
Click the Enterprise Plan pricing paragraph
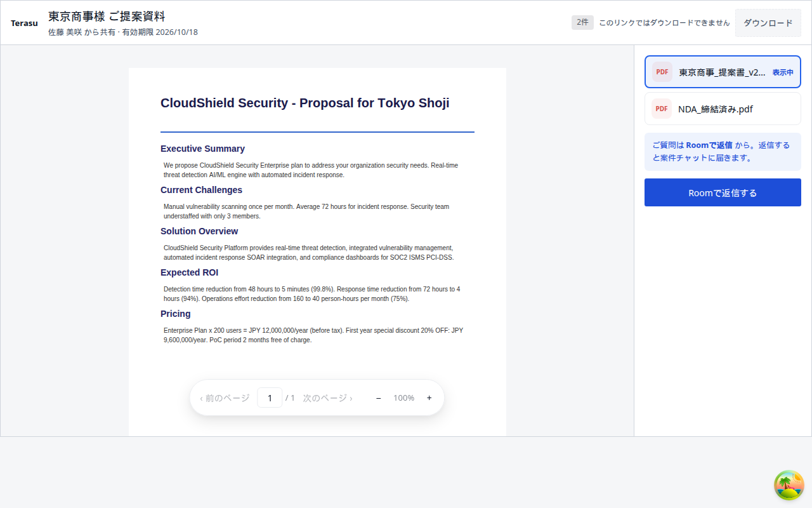[x=313, y=335]
